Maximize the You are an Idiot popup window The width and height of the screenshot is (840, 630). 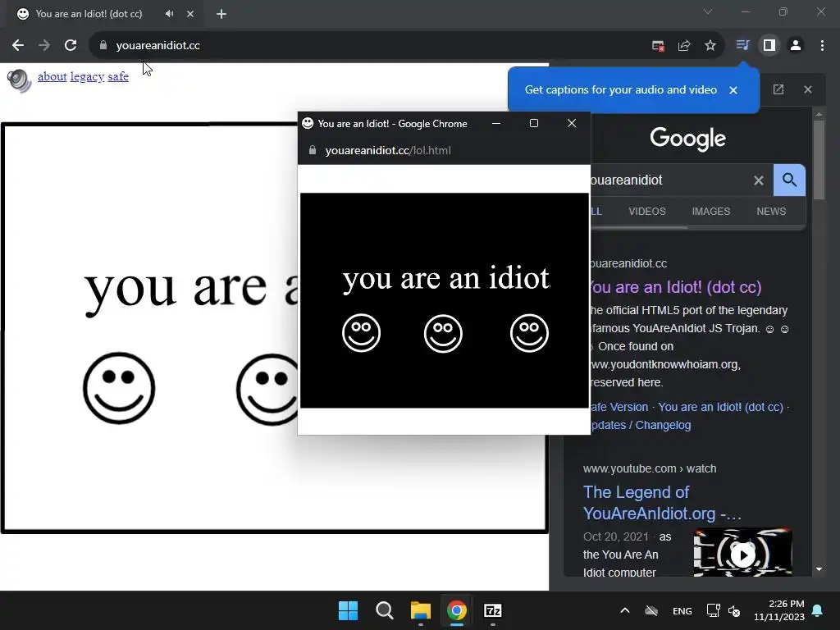533,123
